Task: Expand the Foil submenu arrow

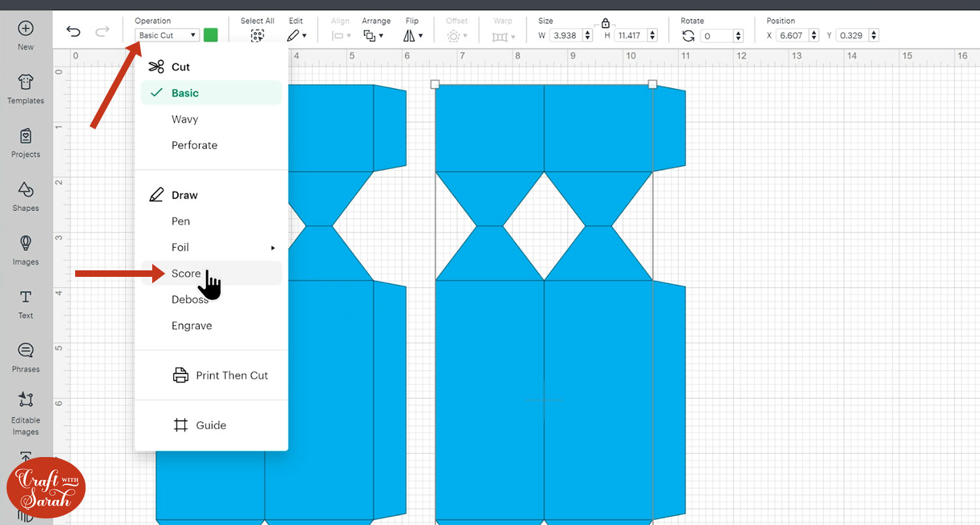Action: [x=272, y=248]
